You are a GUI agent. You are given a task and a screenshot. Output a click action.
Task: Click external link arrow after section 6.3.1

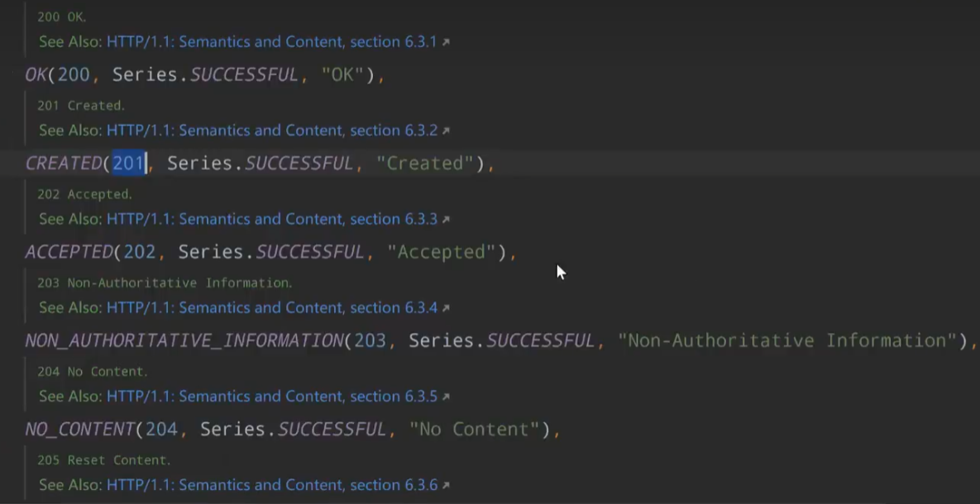click(446, 42)
